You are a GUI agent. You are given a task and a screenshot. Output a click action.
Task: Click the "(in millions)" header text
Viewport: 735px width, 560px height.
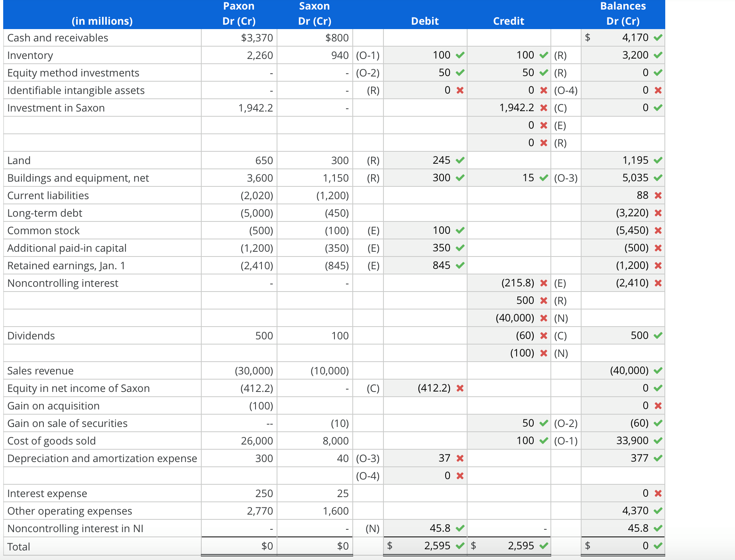coord(102,21)
